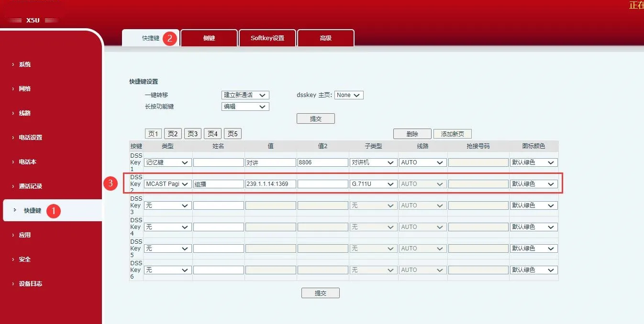This screenshot has width=644, height=324.
Task: Click the bottom 提交 submit button
Action: point(321,292)
